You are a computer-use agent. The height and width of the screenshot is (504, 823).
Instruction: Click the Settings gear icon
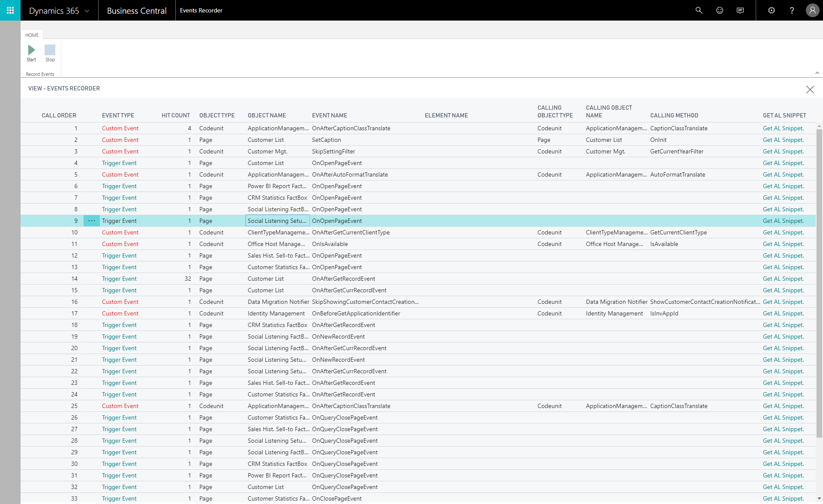771,10
